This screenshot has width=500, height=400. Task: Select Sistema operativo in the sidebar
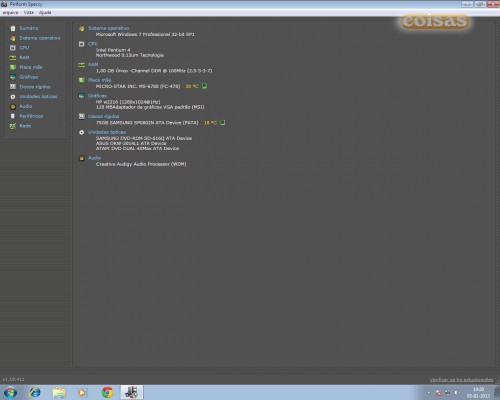pyautogui.click(x=40, y=38)
